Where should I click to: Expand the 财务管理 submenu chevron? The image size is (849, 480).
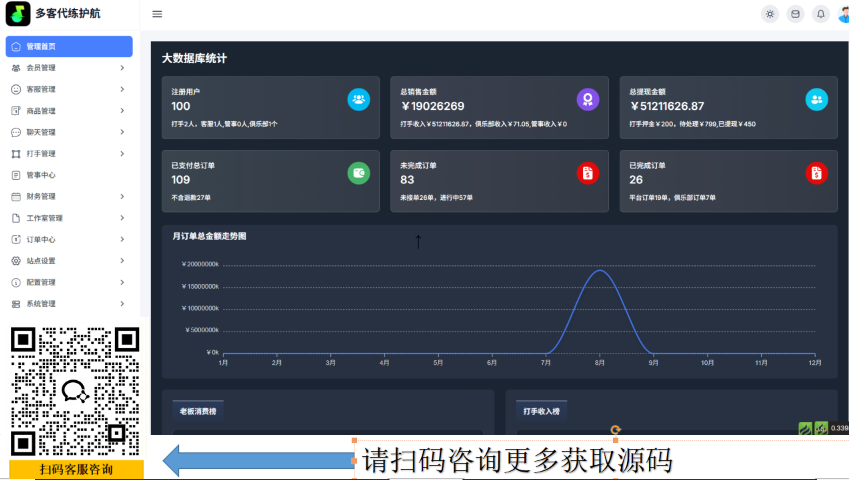pos(122,197)
